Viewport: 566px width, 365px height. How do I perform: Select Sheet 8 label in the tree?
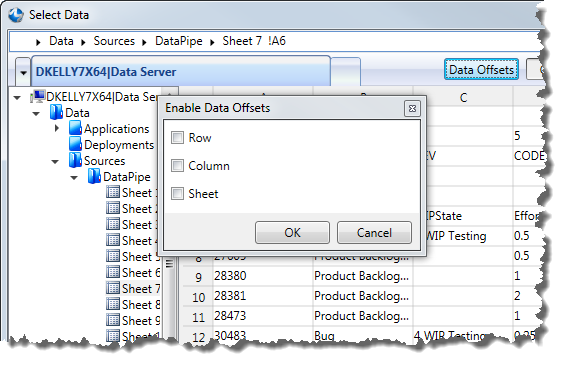[x=141, y=304]
